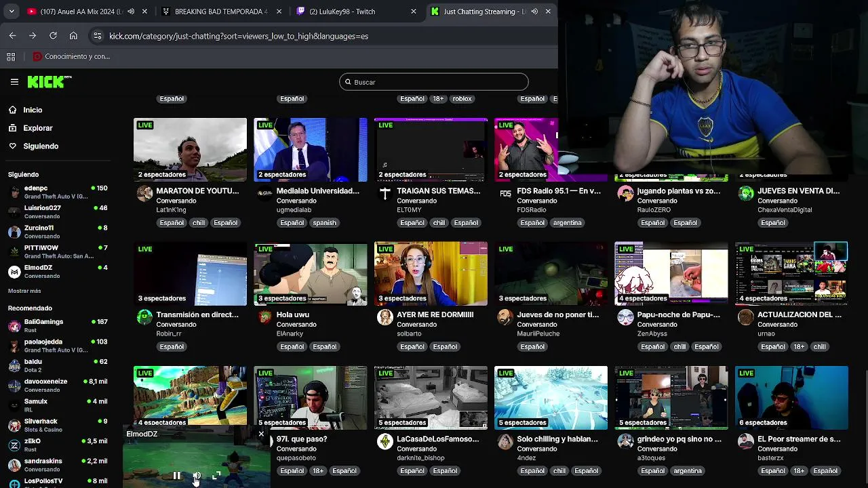Mute audio on the Just Chatting Kick tab
This screenshot has height=488, width=868.
(x=534, y=12)
